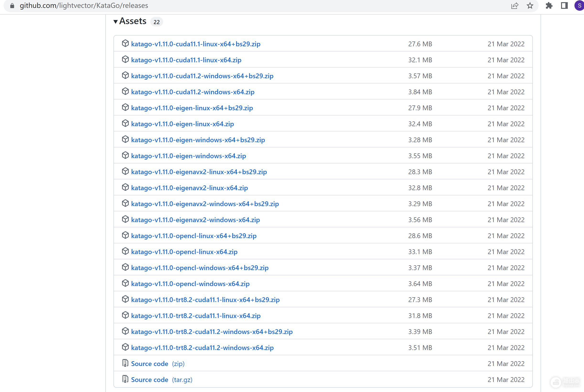This screenshot has height=392, width=584.
Task: Click package icon for cuda11.2-windows-x64.zip
Action: pos(125,92)
